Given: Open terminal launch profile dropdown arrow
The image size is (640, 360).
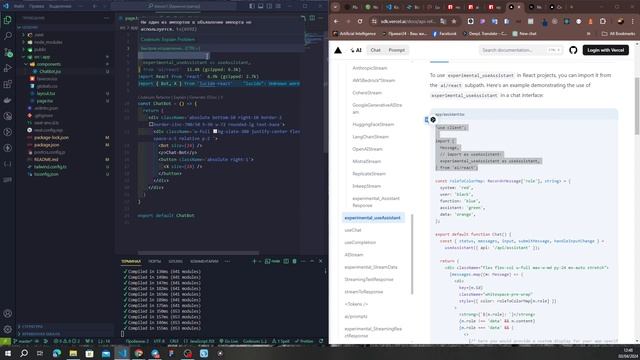Looking at the screenshot, I should (x=260, y=261).
